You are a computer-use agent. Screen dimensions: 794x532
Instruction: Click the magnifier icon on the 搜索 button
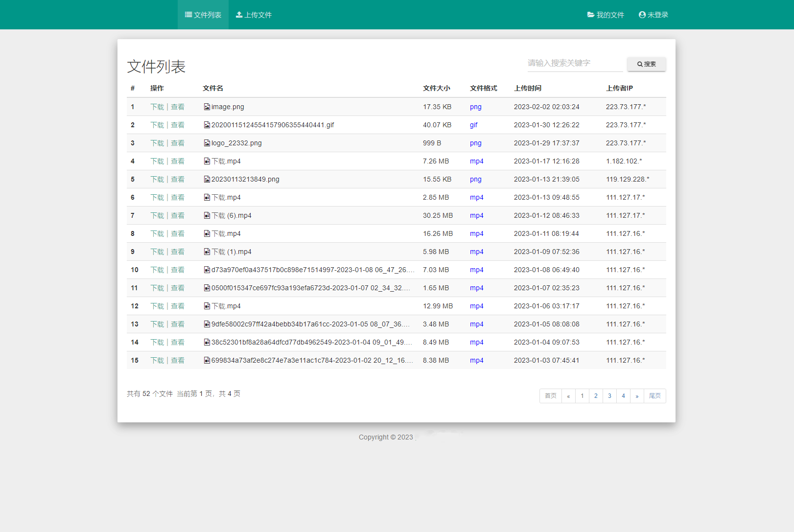639,64
